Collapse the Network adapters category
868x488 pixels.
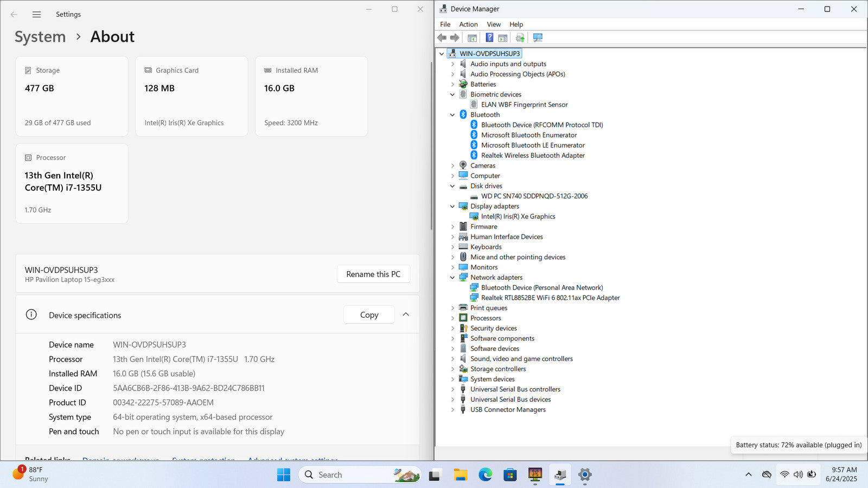[452, 278]
